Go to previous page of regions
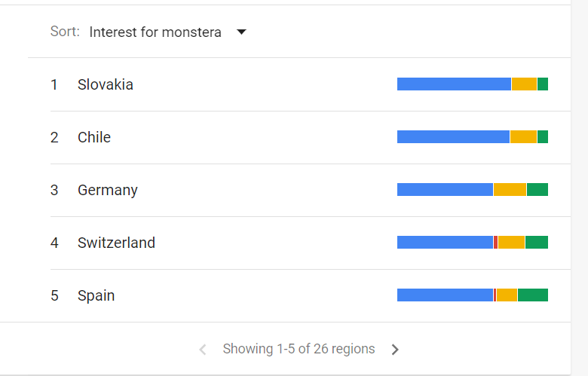The image size is (588, 376). tap(202, 350)
